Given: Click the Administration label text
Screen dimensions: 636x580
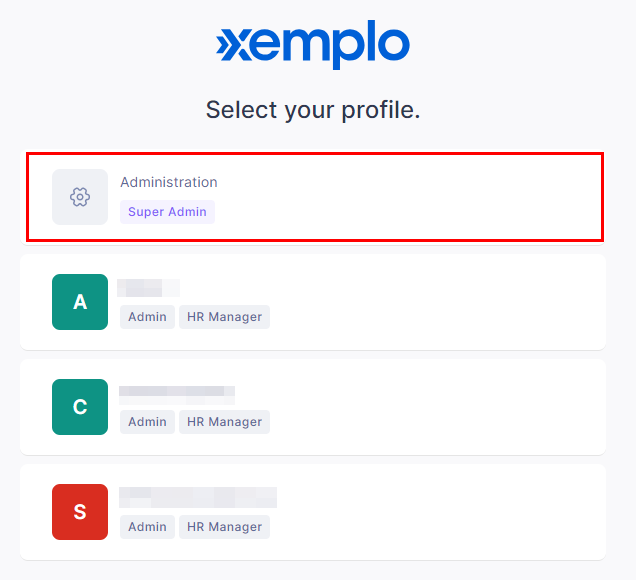Looking at the screenshot, I should [x=169, y=182].
